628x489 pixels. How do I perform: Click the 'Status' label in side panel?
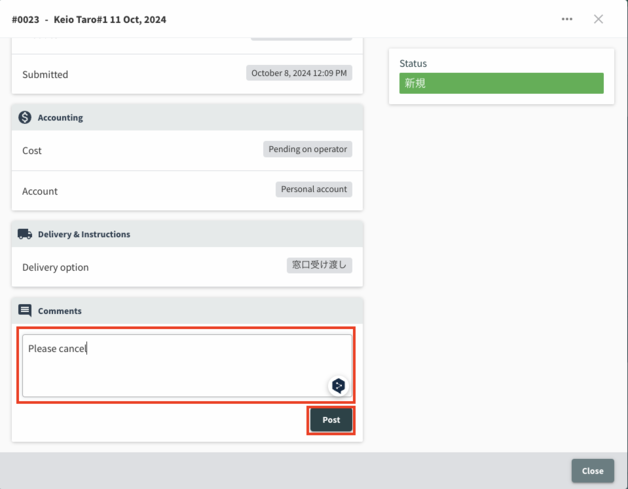[413, 63]
